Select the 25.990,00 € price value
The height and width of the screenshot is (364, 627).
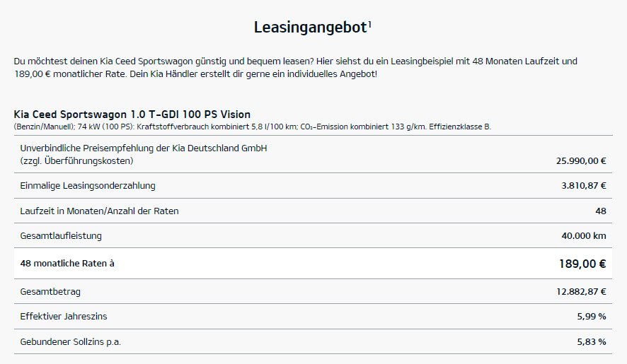point(581,160)
